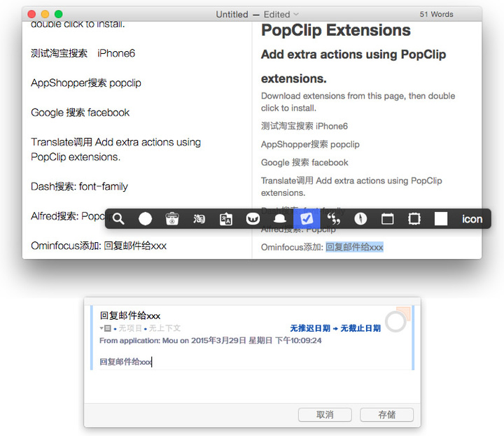Click the compass icon in PopClip bar

click(360, 219)
